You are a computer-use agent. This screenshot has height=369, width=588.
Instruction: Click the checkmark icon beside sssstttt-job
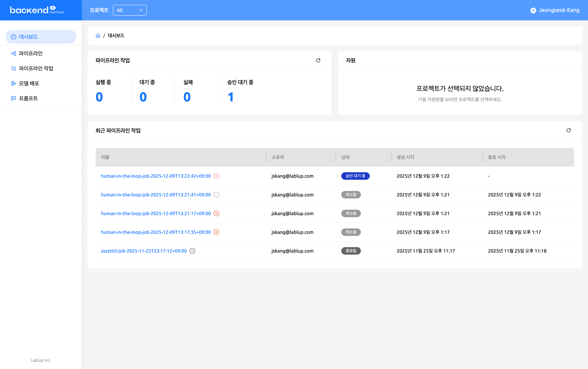point(192,251)
